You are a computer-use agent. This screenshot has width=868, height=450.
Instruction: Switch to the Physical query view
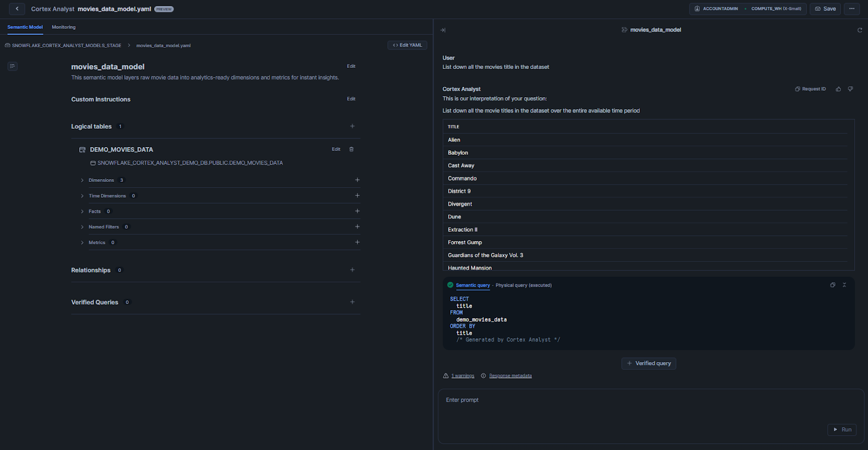[x=523, y=285]
